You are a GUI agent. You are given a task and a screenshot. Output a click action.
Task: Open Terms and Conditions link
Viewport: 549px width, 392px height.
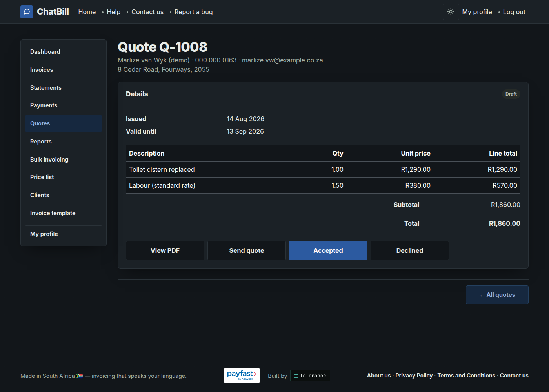[x=466, y=376]
